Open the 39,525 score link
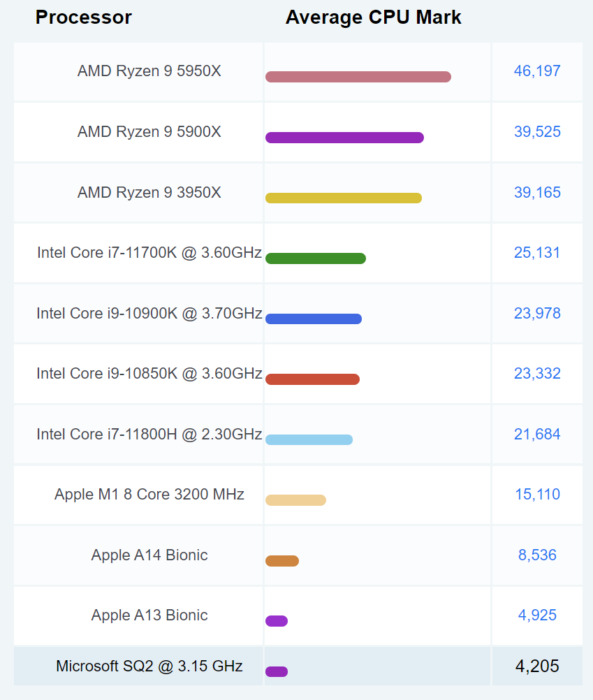 [537, 131]
